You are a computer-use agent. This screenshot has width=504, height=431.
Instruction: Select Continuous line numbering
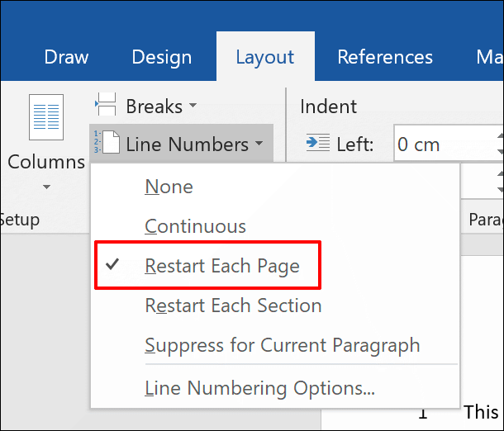195,226
